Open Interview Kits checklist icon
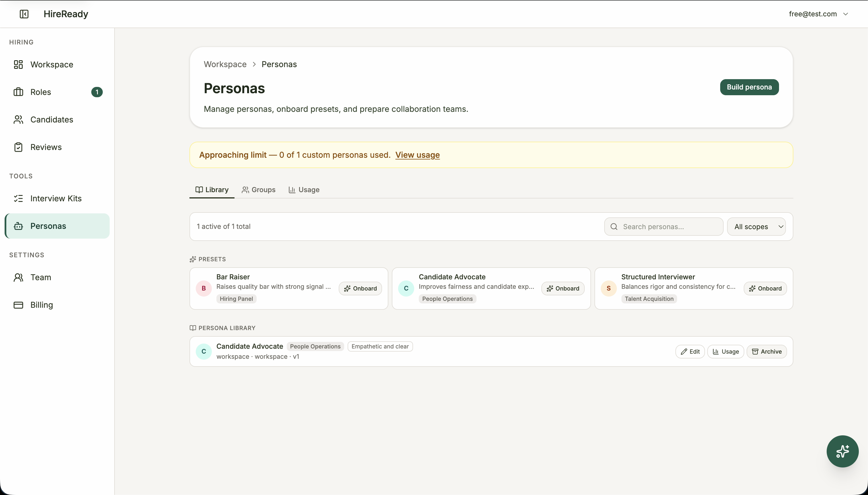 (18, 198)
